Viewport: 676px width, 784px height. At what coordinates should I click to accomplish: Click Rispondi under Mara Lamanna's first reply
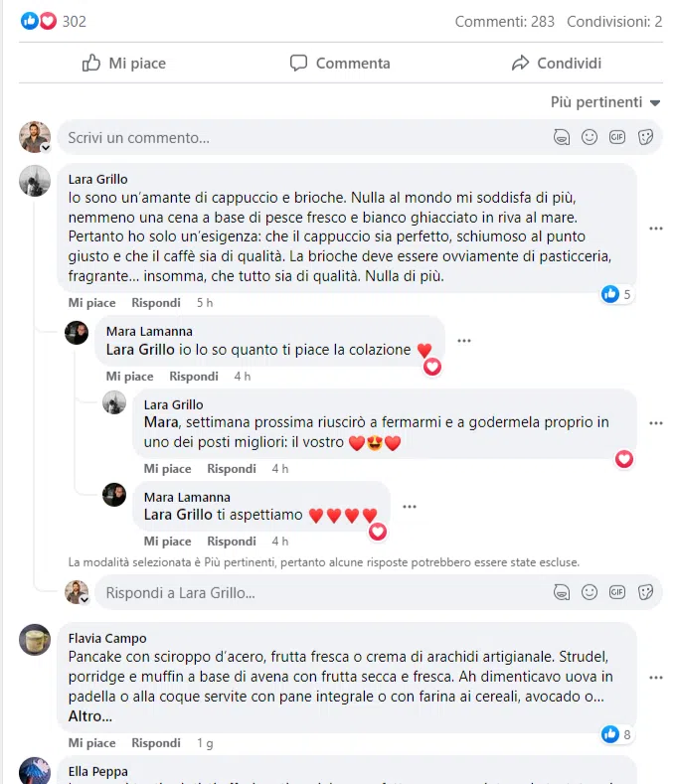(x=194, y=376)
